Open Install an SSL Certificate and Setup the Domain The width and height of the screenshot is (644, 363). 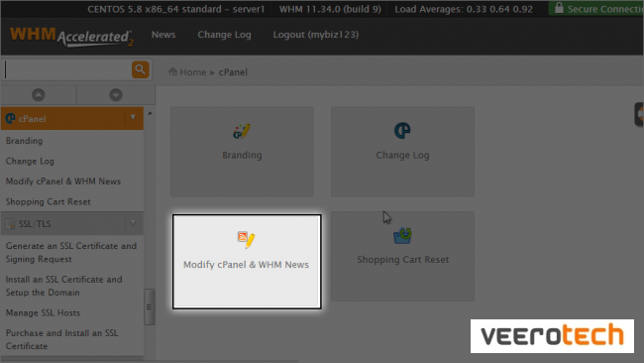[x=64, y=286]
